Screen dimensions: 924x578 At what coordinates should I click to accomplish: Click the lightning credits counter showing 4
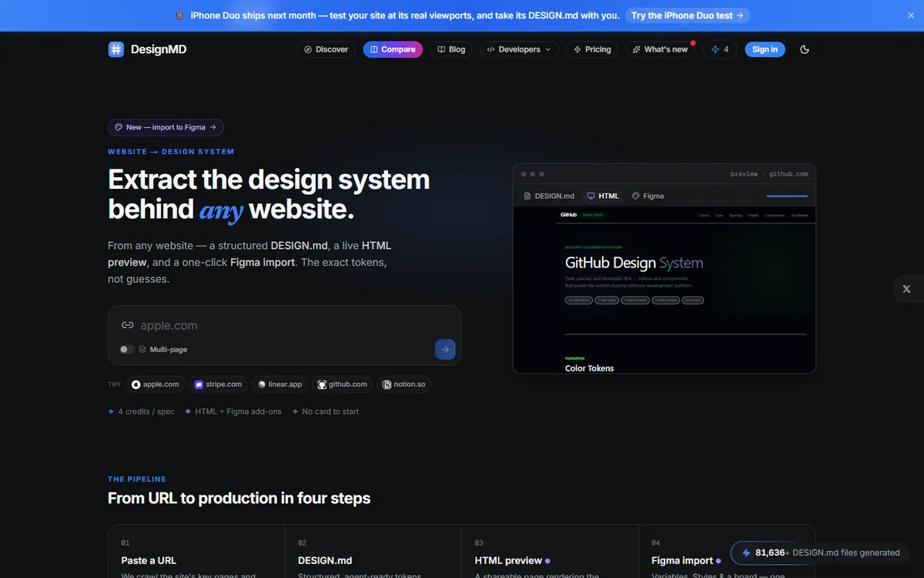pos(720,49)
